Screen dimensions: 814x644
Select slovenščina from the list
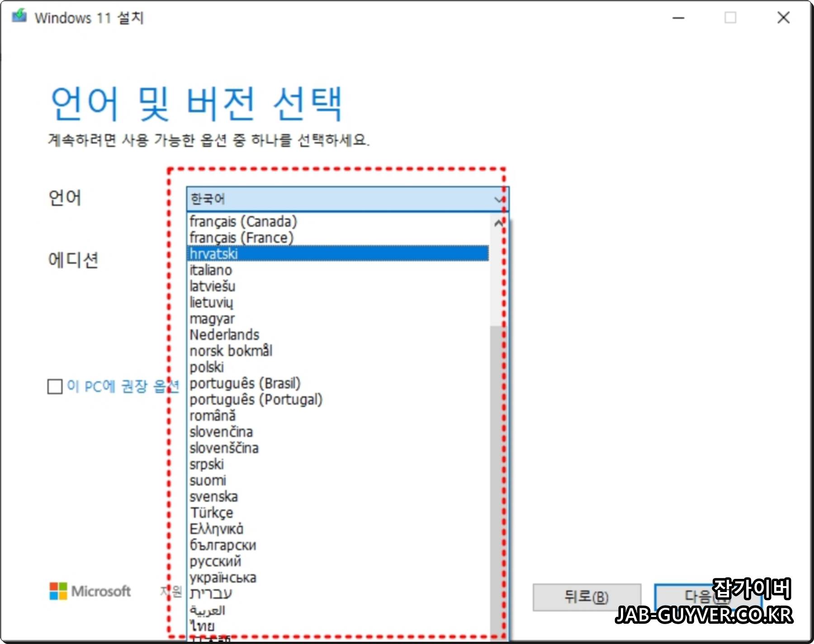338,448
